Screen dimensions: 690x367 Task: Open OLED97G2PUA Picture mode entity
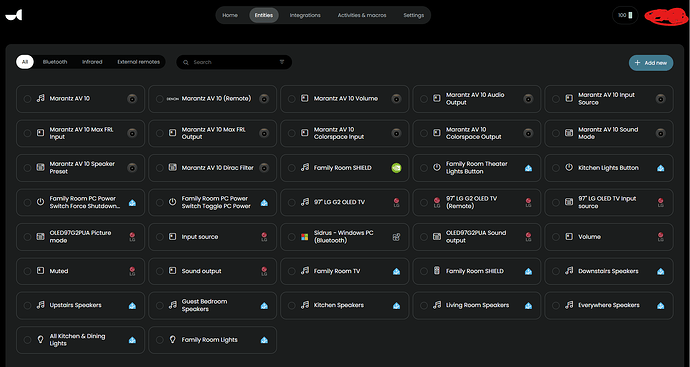click(80, 237)
